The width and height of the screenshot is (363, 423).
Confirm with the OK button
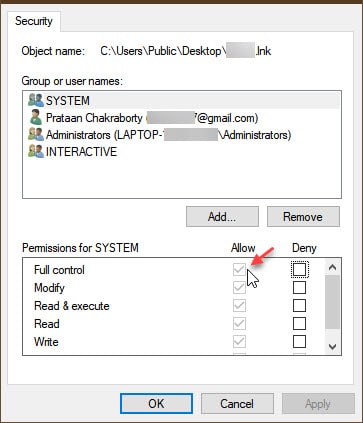click(156, 404)
